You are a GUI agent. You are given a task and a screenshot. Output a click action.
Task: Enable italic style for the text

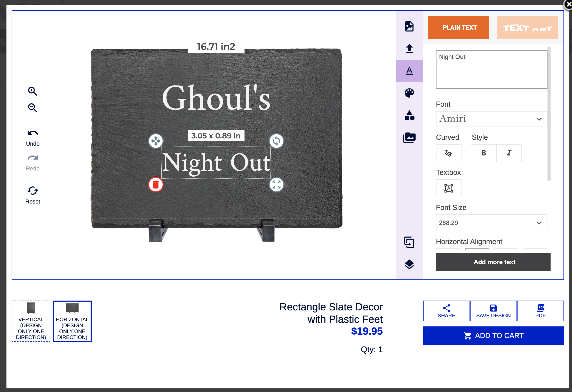[x=509, y=153]
